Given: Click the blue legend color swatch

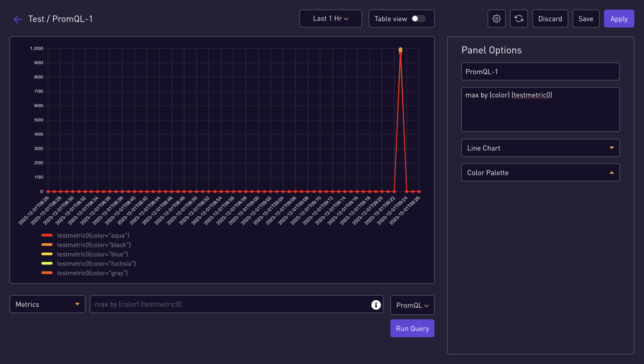Looking at the screenshot, I should (x=47, y=254).
